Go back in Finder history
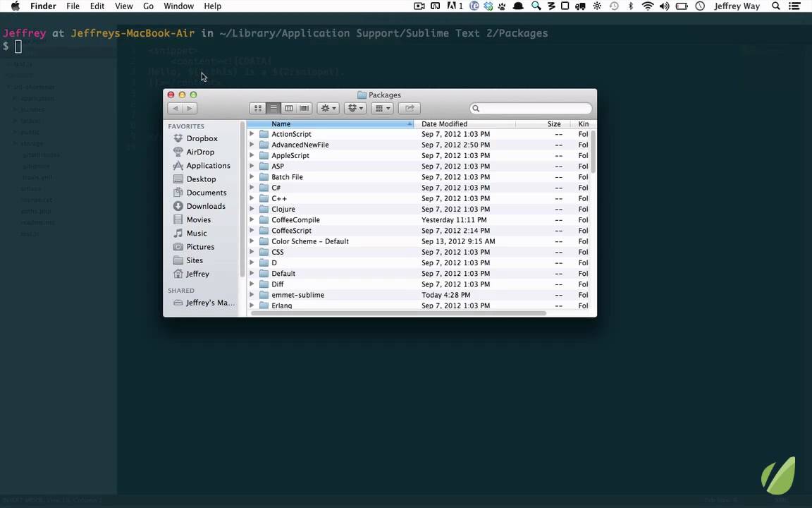This screenshot has width=812, height=508. [175, 109]
